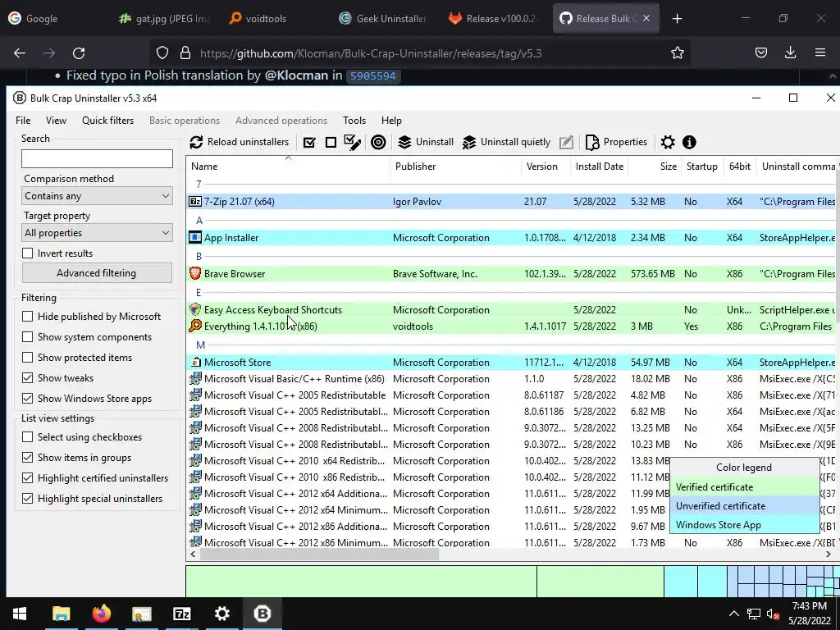
Task: Click Unverified certificate legend color
Action: [745, 505]
